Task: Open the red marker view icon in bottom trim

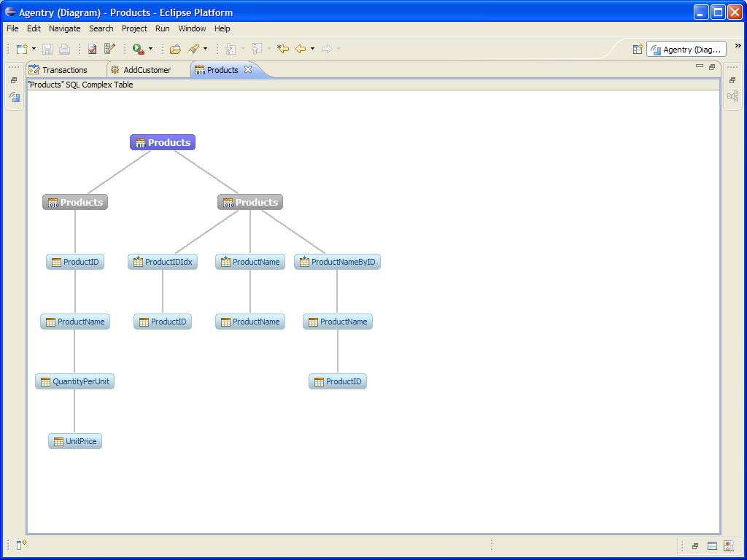Action: 729,545
